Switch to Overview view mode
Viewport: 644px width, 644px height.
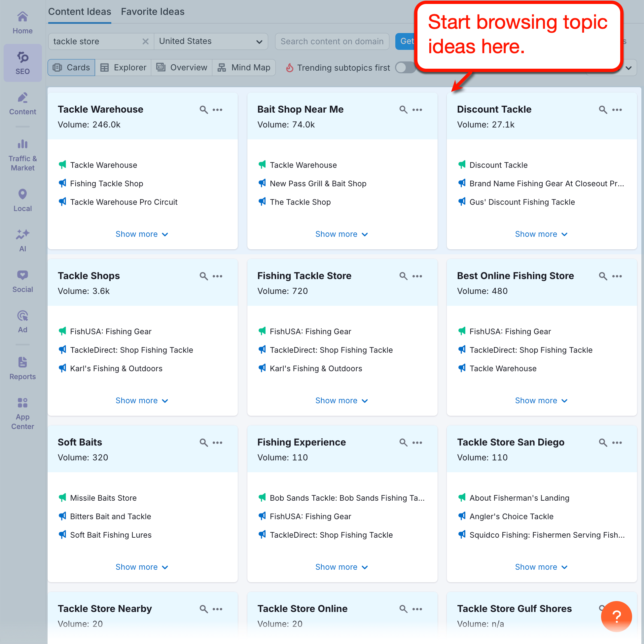click(x=181, y=67)
